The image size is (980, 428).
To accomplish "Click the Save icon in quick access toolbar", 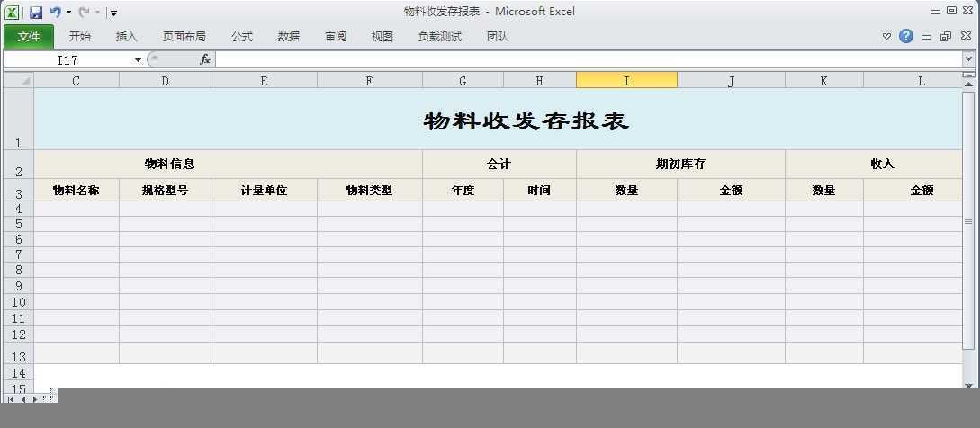I will coord(36,12).
